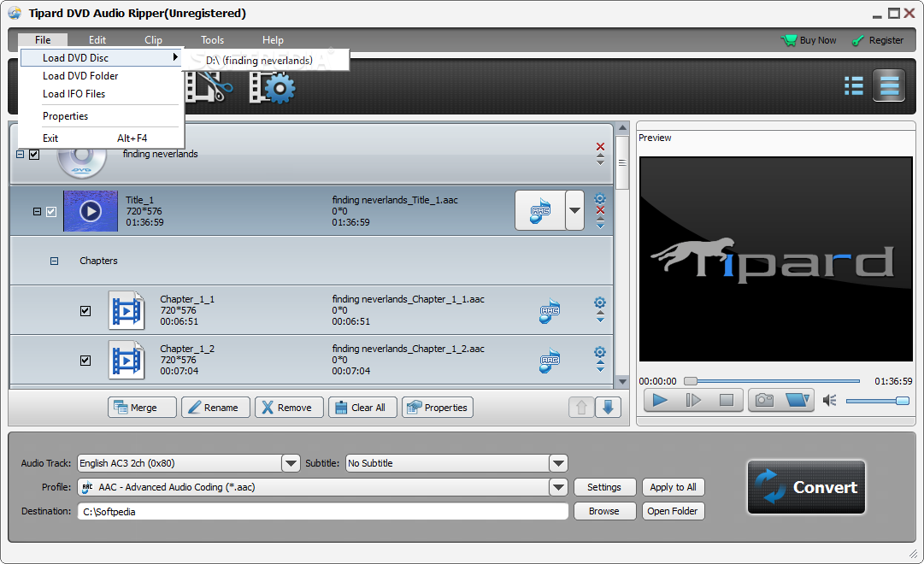
Task: Open the Edit effect gear filmstrip icon
Action: 273,87
